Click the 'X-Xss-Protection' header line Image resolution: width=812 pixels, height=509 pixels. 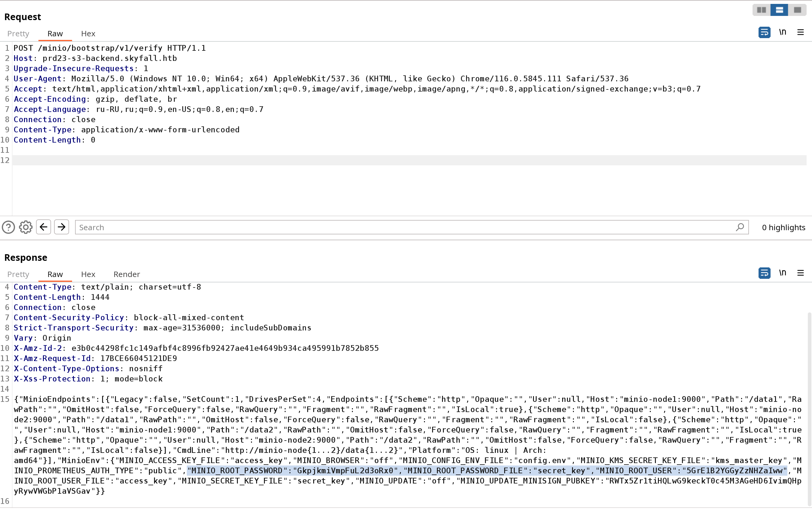click(88, 379)
